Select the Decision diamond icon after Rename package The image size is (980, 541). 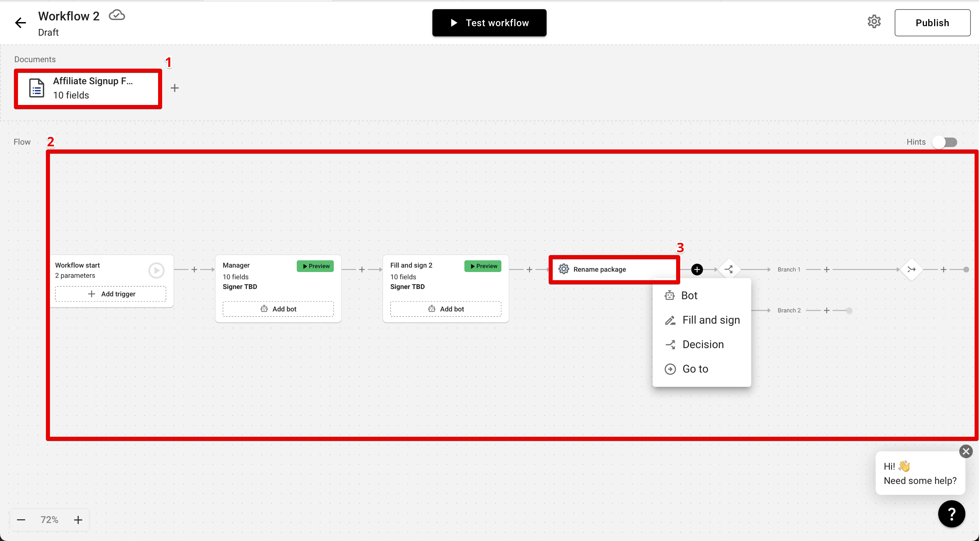pos(729,269)
